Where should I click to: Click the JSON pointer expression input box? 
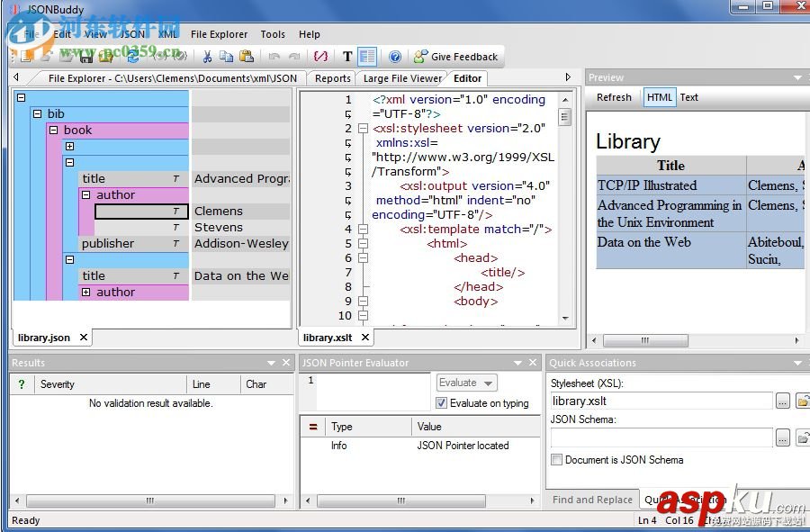pos(373,392)
